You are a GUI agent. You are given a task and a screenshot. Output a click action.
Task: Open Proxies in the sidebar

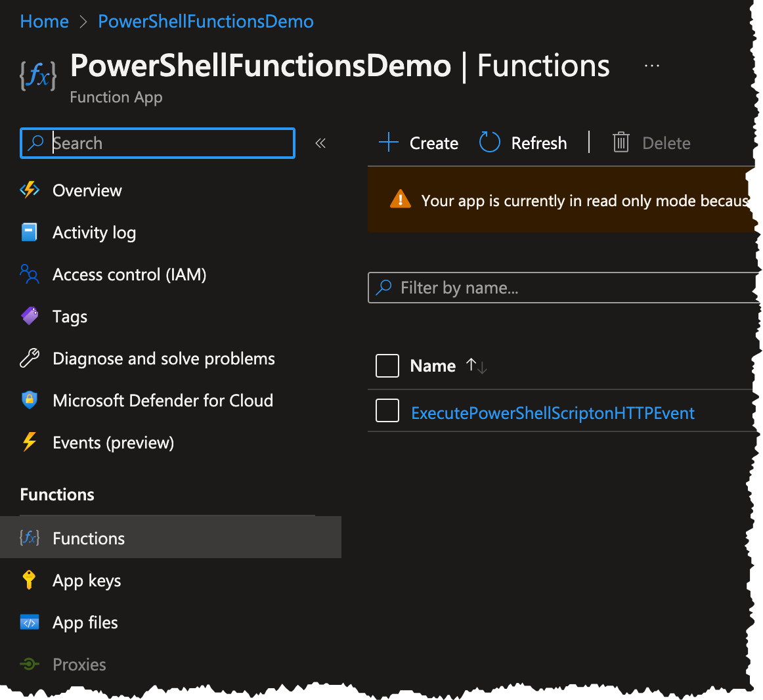pyautogui.click(x=79, y=665)
